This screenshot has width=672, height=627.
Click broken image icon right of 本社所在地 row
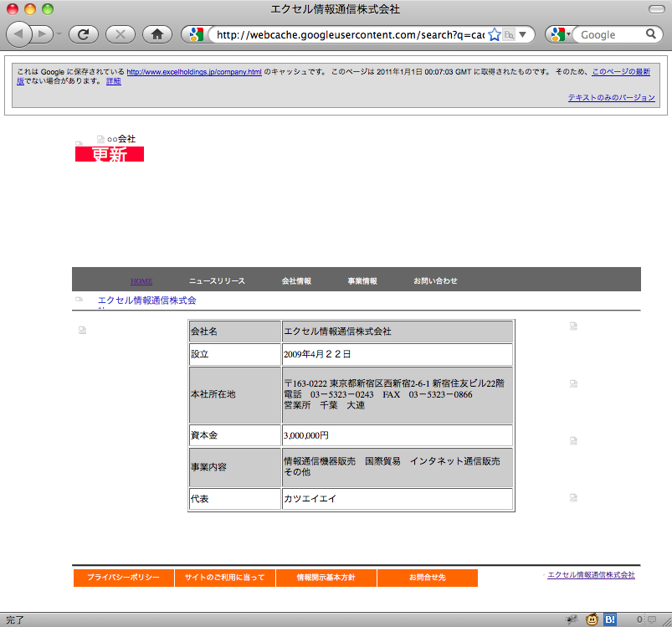point(573,383)
